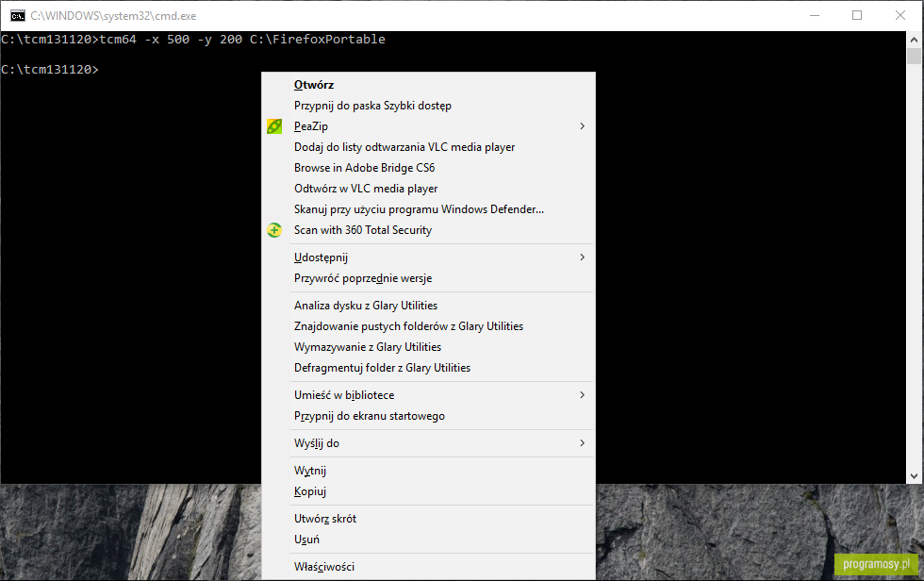The height and width of the screenshot is (581, 924).
Task: Click the cmd vertical scrollbar thumb
Action: 914,56
